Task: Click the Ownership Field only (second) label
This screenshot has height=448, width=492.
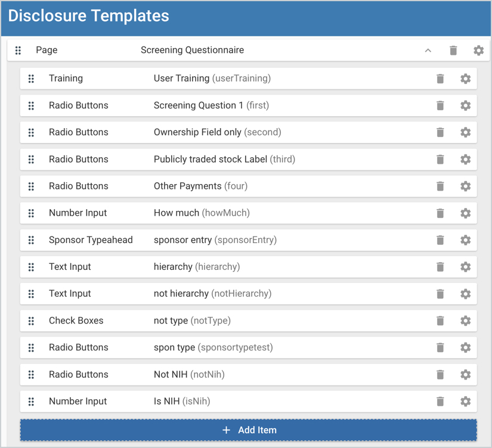Action: coord(218,132)
